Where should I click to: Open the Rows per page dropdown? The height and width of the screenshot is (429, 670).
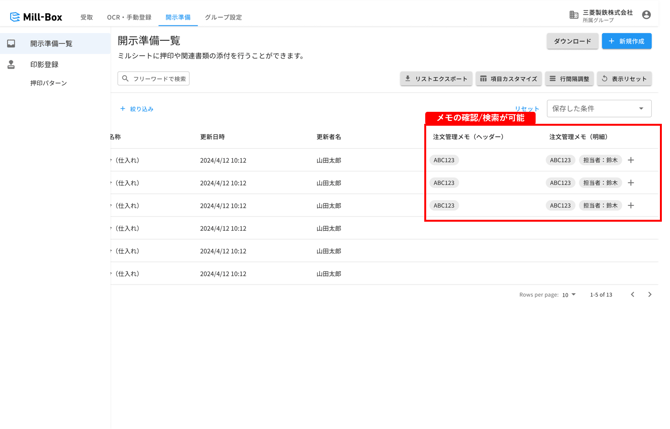pos(569,295)
